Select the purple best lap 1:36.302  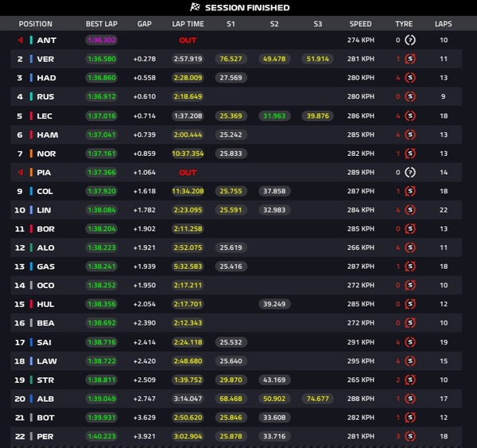tap(102, 40)
